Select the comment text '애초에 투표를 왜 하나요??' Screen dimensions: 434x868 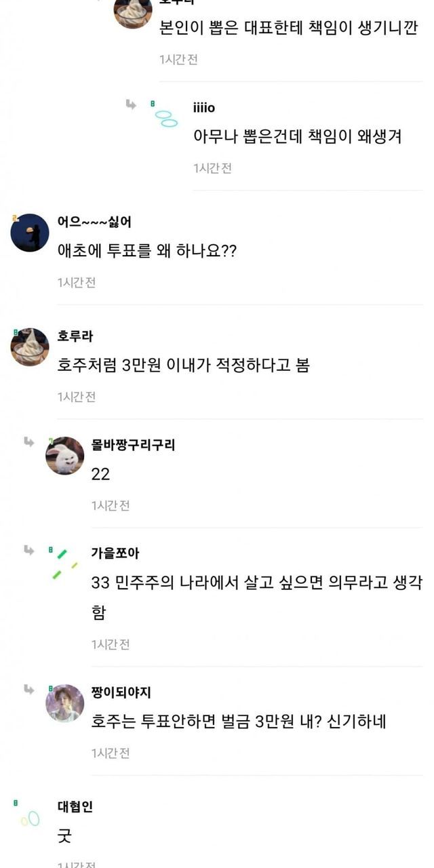click(146, 251)
